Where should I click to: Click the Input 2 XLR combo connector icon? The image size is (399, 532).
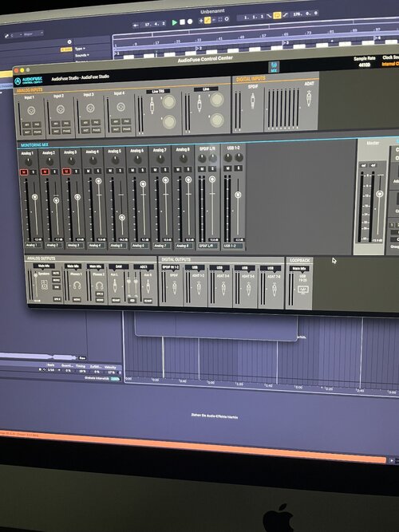(61, 109)
